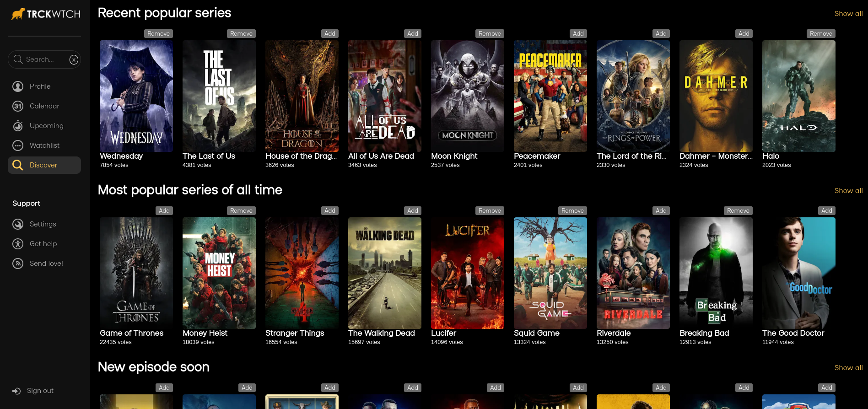The height and width of the screenshot is (409, 868).
Task: Open Settings label under Support
Action: click(x=43, y=224)
